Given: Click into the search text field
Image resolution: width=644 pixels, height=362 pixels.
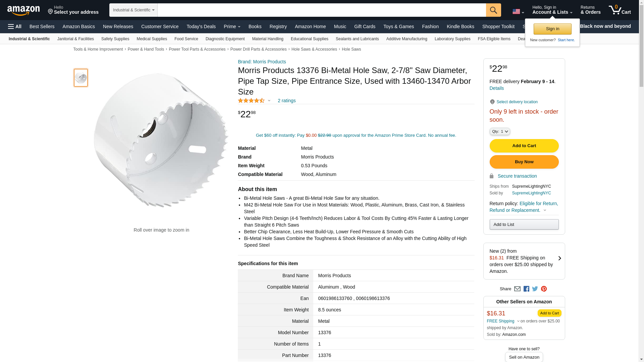Looking at the screenshot, I should coord(321,10).
